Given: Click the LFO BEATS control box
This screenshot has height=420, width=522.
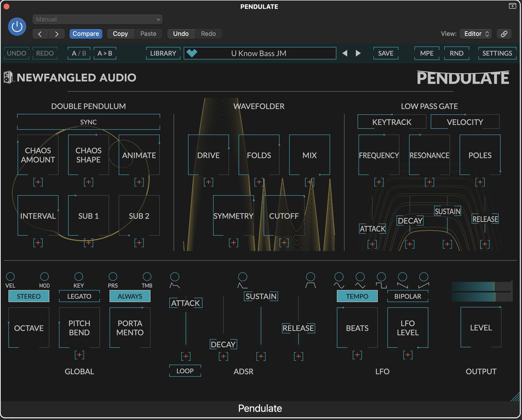Looking at the screenshot, I should click(357, 328).
